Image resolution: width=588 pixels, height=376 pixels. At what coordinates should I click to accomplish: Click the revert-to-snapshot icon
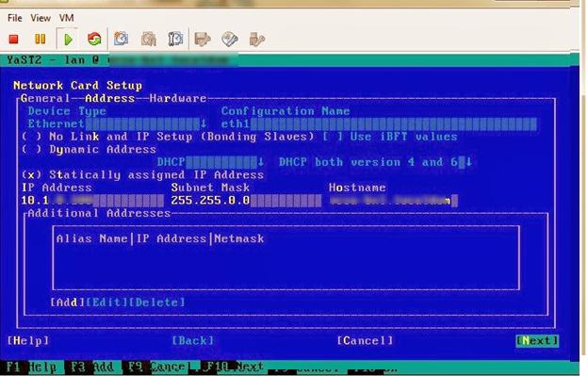pyautogui.click(x=149, y=39)
